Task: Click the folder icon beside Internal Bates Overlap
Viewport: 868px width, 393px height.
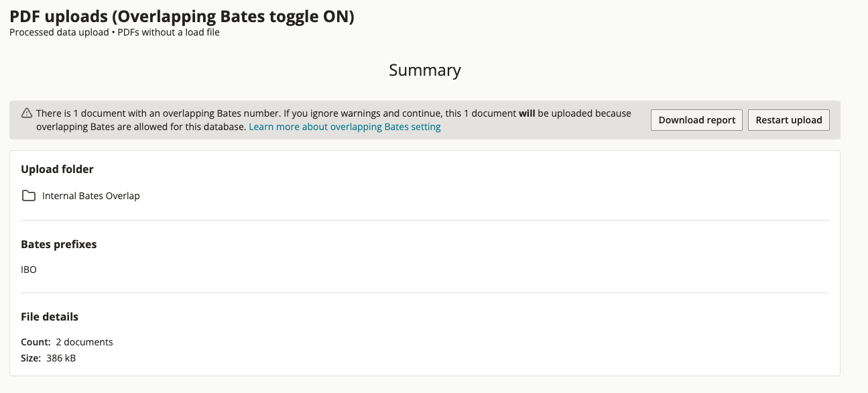Action: [x=29, y=196]
